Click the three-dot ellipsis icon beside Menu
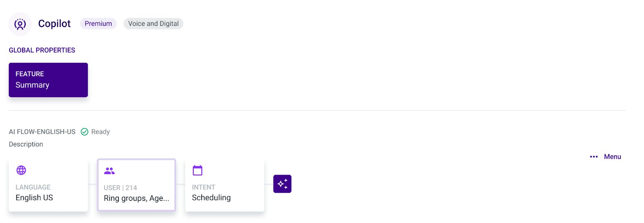 [x=594, y=157]
